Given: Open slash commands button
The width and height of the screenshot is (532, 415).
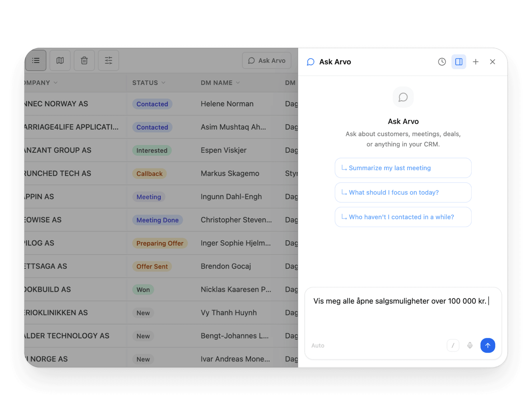Looking at the screenshot, I should coord(453,345).
